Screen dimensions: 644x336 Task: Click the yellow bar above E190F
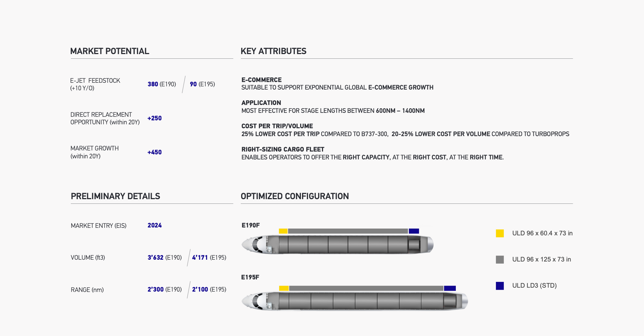[283, 231]
